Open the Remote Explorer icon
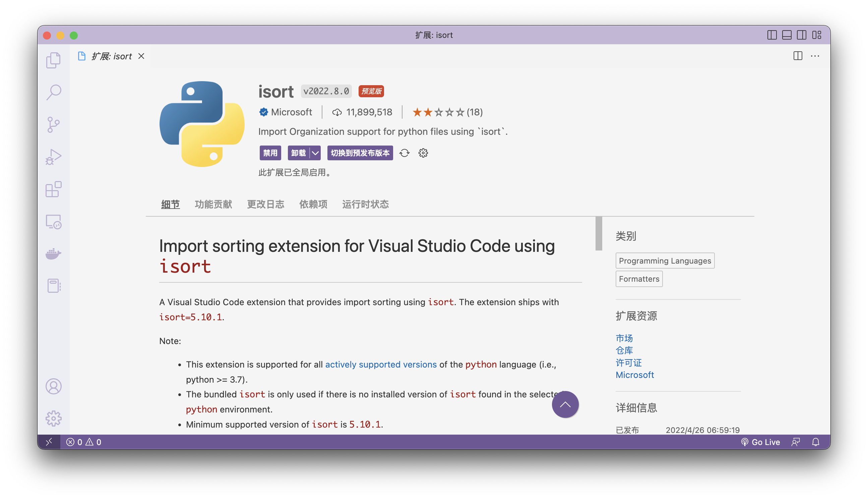The width and height of the screenshot is (868, 499). click(53, 222)
